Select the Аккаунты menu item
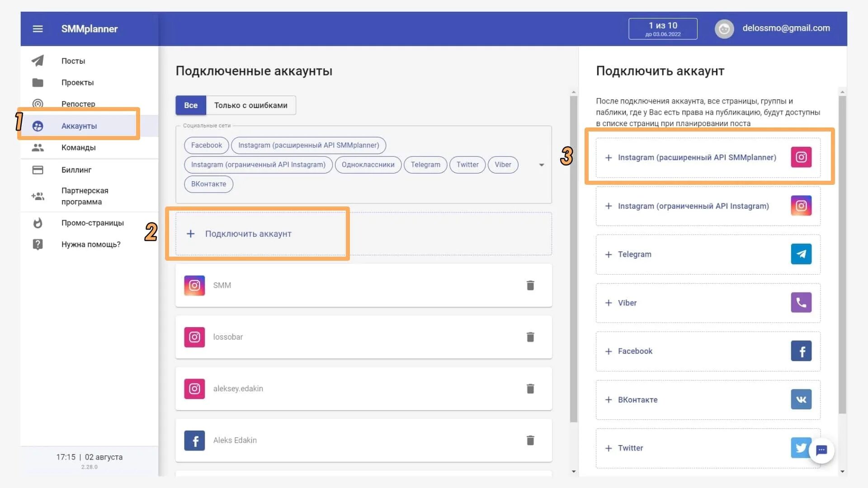 90,126
